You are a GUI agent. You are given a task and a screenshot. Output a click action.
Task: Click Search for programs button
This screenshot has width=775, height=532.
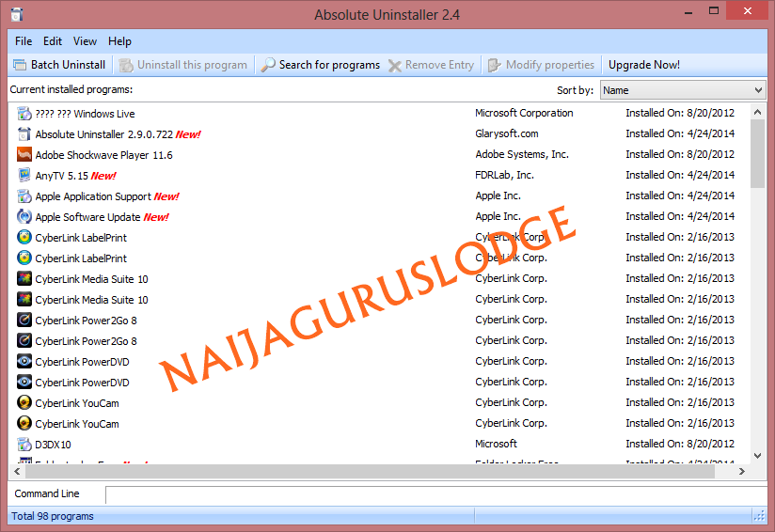click(x=321, y=65)
